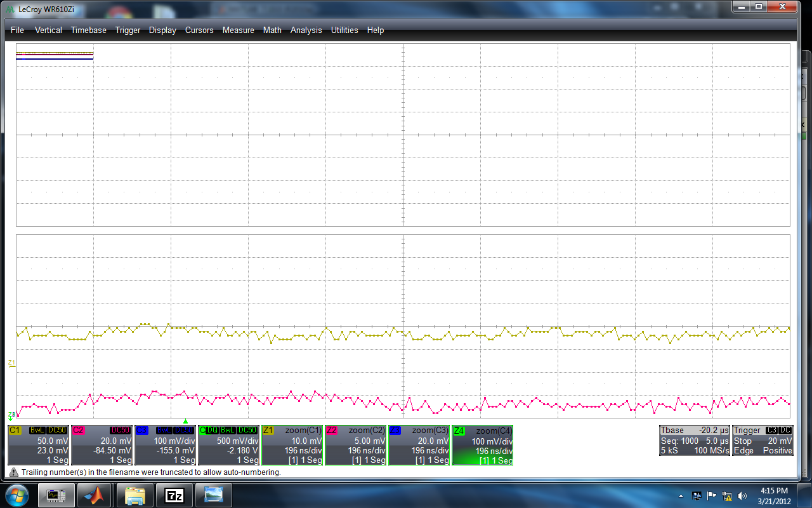
Task: Open Windows Explorer folder in taskbar
Action: [136, 495]
